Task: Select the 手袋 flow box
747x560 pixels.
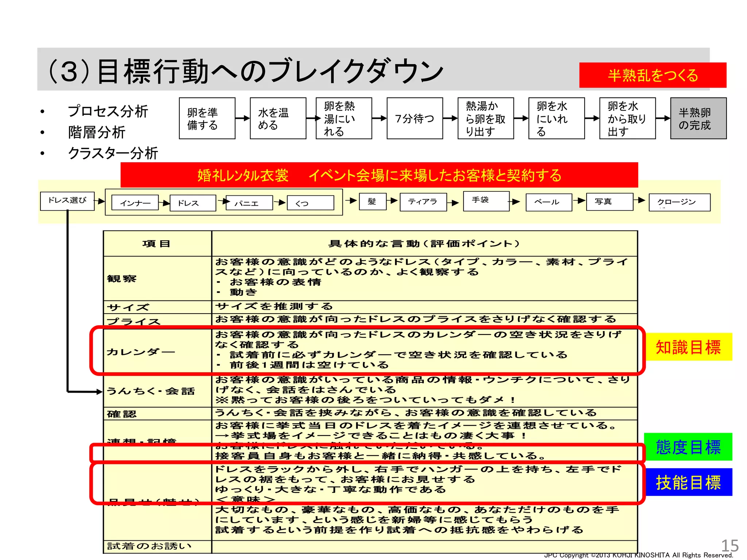Action: point(486,201)
